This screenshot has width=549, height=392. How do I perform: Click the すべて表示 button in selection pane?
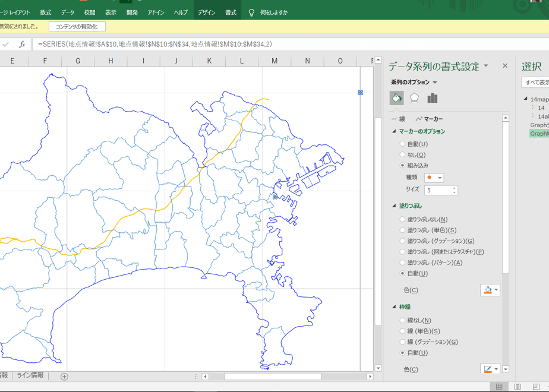tap(536, 83)
